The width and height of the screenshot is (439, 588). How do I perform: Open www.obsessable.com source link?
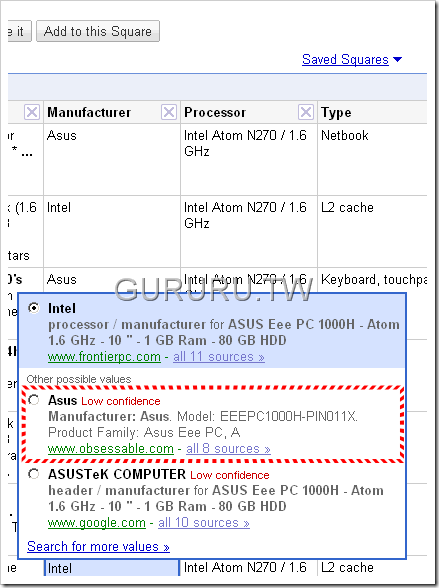pos(111,448)
